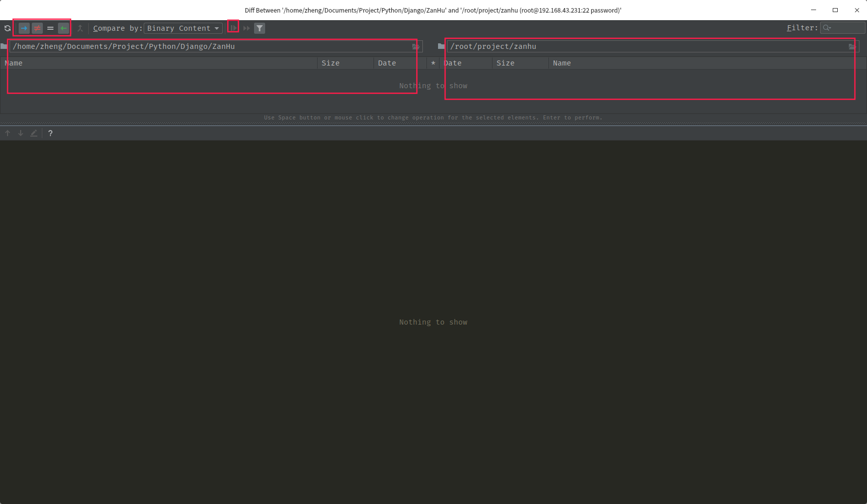Screen dimensions: 867x504
Task: Toggle show new files on right side
Action: pyautogui.click(x=64, y=28)
